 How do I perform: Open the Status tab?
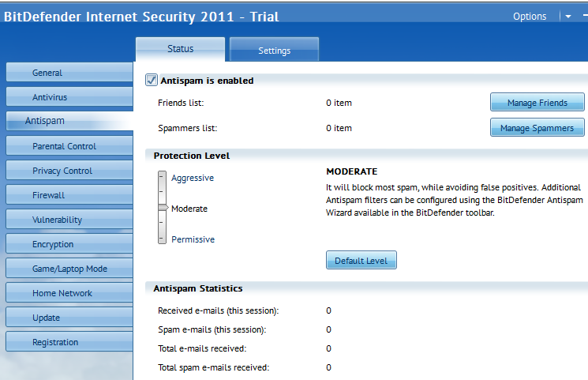coord(181,49)
